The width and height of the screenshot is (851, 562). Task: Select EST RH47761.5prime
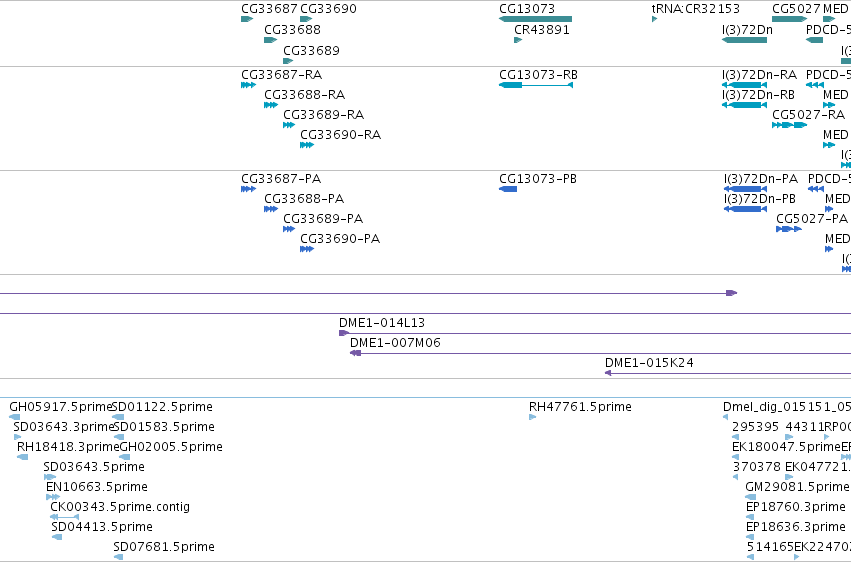click(532, 417)
